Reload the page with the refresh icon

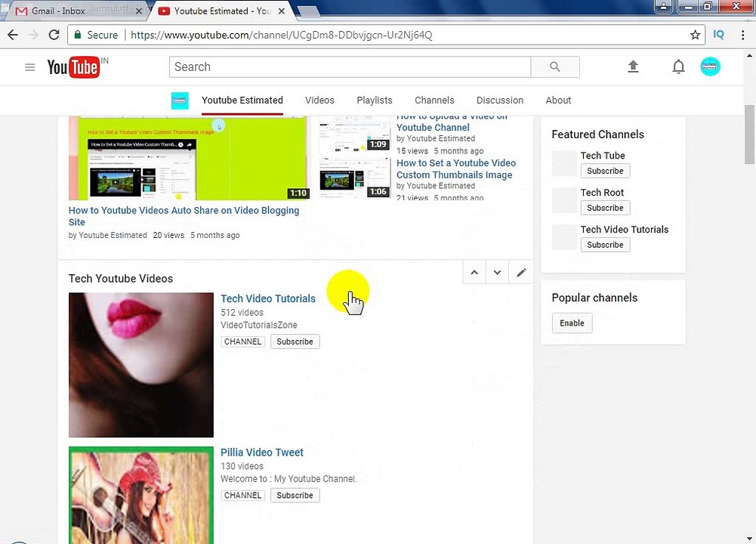click(x=54, y=35)
